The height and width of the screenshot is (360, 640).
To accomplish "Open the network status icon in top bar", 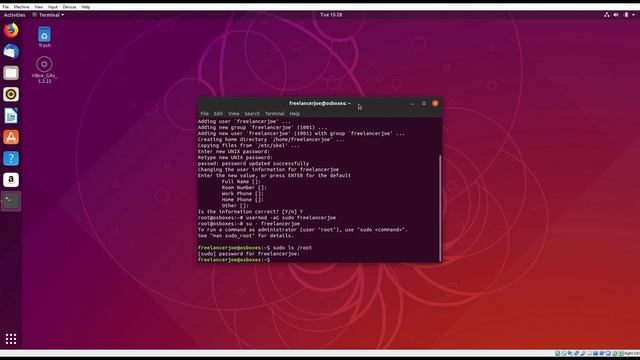I will 607,15.
